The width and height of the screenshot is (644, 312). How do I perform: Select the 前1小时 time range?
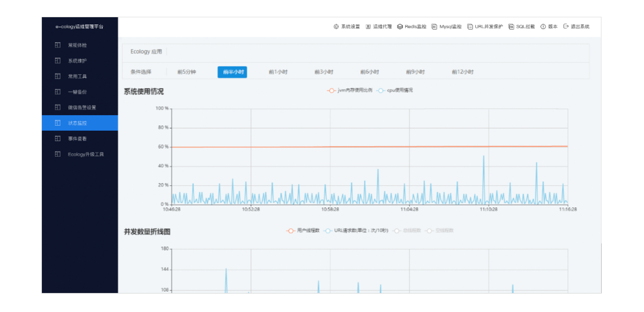(x=278, y=72)
